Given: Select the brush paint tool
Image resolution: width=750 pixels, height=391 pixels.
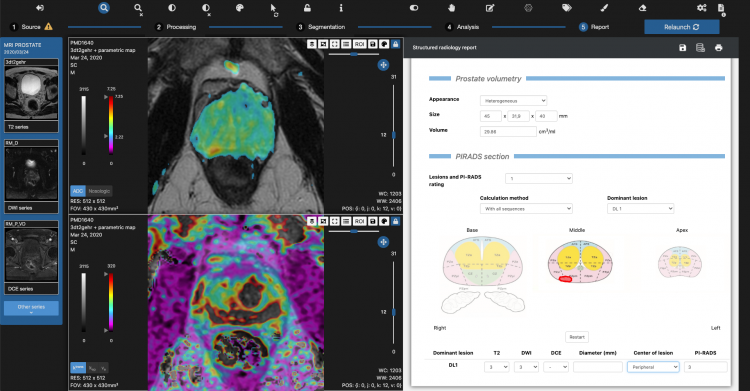Looking at the screenshot, I should pos(604,8).
